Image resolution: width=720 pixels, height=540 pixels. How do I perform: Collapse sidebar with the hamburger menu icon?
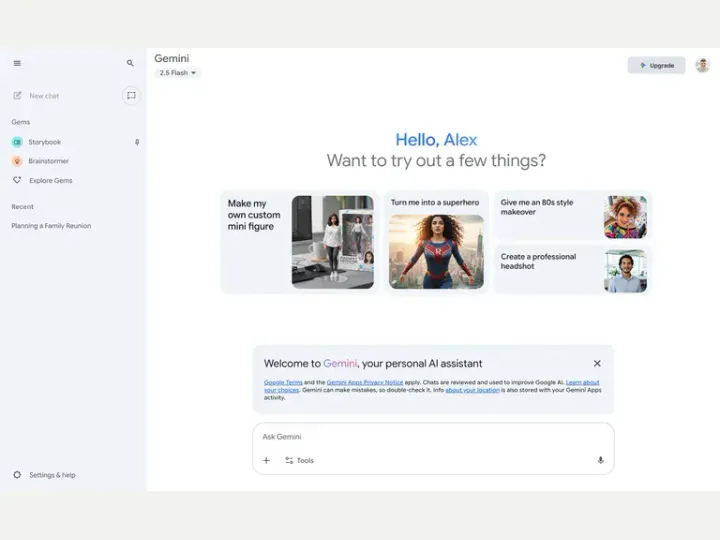pos(17,63)
